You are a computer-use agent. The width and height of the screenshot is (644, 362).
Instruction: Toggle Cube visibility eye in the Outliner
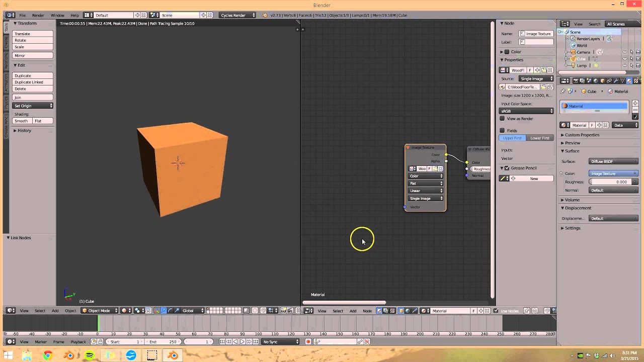(x=625, y=59)
